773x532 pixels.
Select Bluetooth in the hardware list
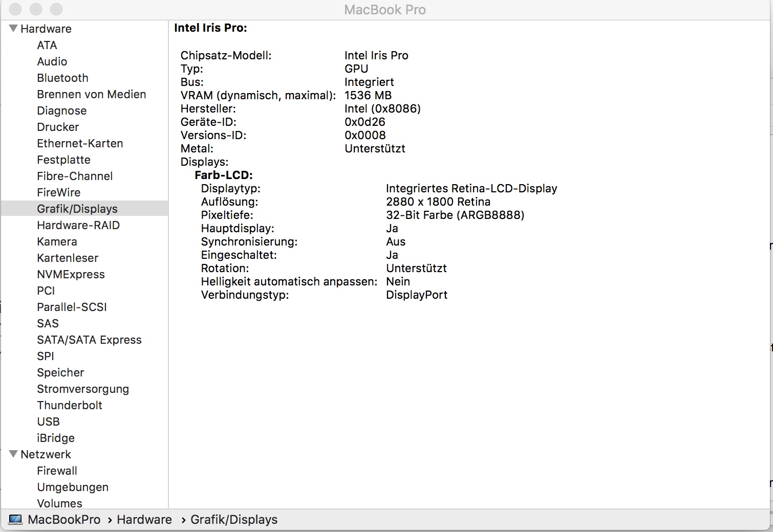pos(62,78)
